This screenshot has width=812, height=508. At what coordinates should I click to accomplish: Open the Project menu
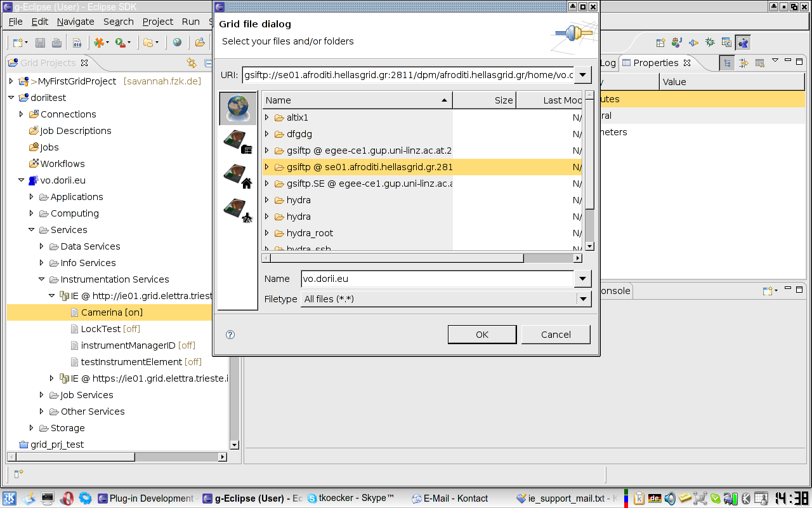coord(158,22)
